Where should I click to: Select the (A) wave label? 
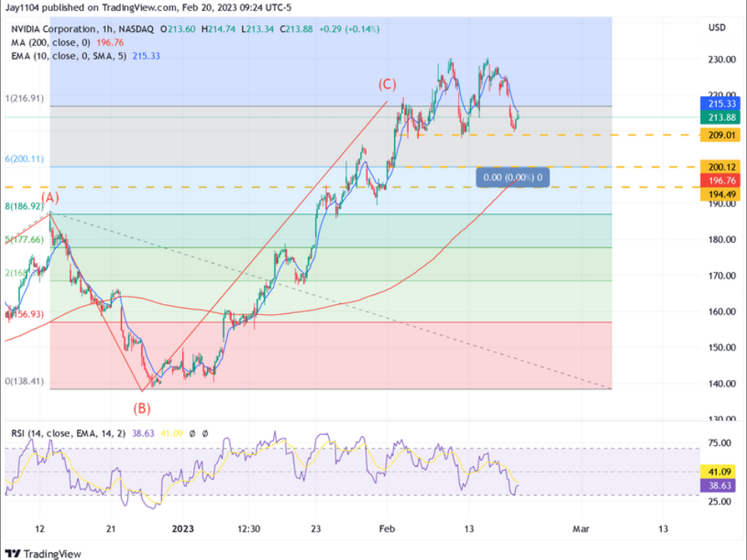(50, 198)
